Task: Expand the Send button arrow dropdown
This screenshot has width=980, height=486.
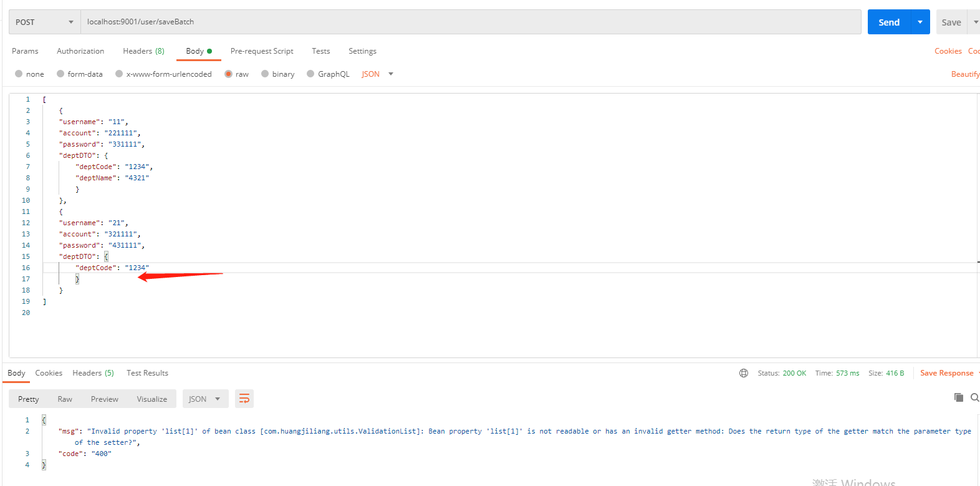Action: [x=920, y=22]
